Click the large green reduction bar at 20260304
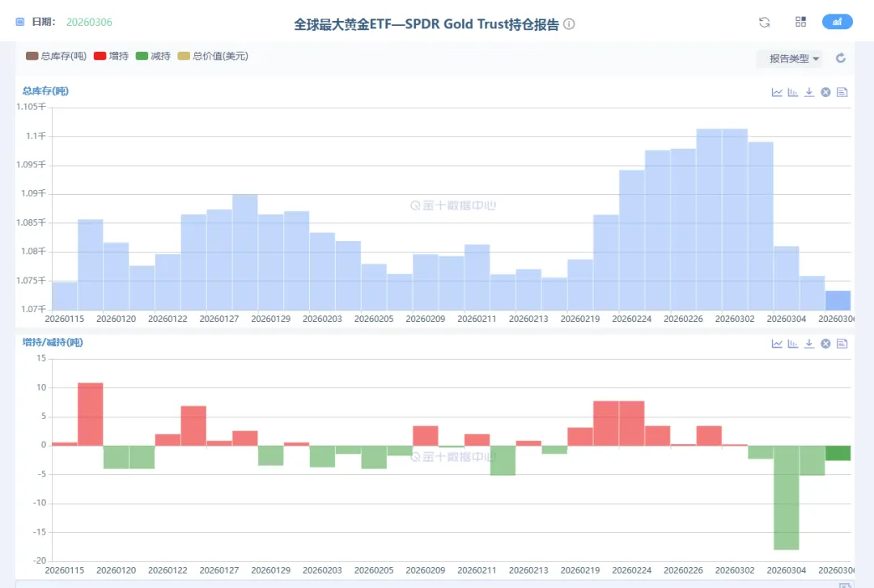The image size is (874, 588). click(787, 497)
